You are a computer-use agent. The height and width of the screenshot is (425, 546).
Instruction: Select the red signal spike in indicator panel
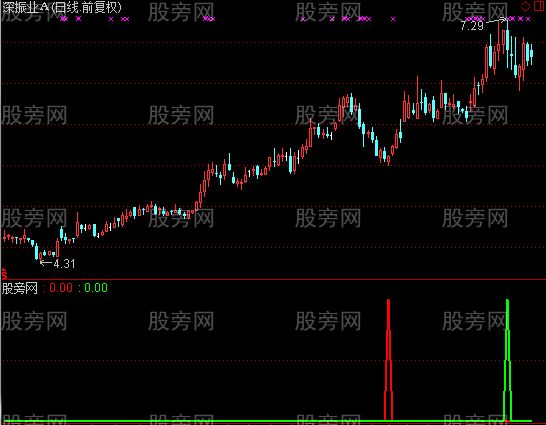[x=388, y=360]
